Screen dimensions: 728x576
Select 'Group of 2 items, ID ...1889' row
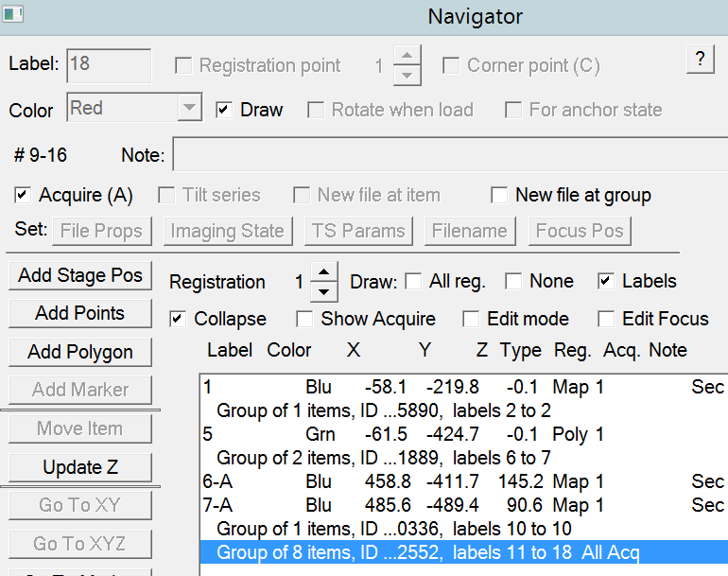click(x=464, y=458)
